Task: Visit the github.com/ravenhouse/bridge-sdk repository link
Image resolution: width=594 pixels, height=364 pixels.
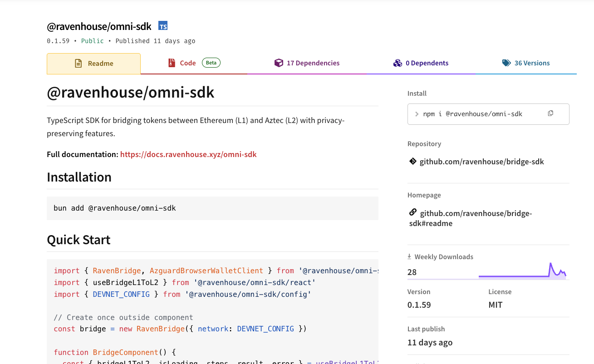Action: click(x=482, y=161)
